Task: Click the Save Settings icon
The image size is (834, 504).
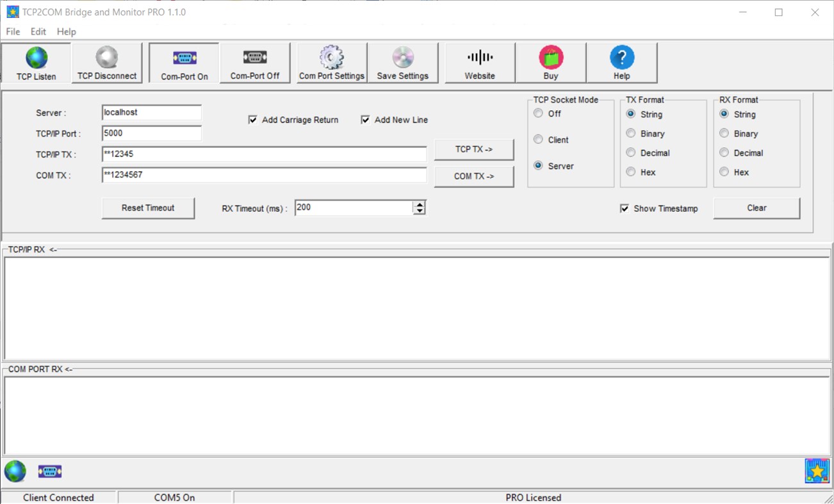Action: click(404, 62)
